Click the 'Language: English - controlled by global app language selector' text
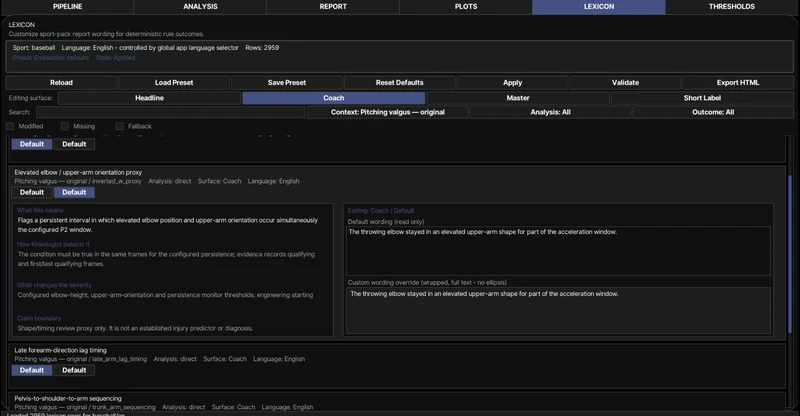 (150, 47)
